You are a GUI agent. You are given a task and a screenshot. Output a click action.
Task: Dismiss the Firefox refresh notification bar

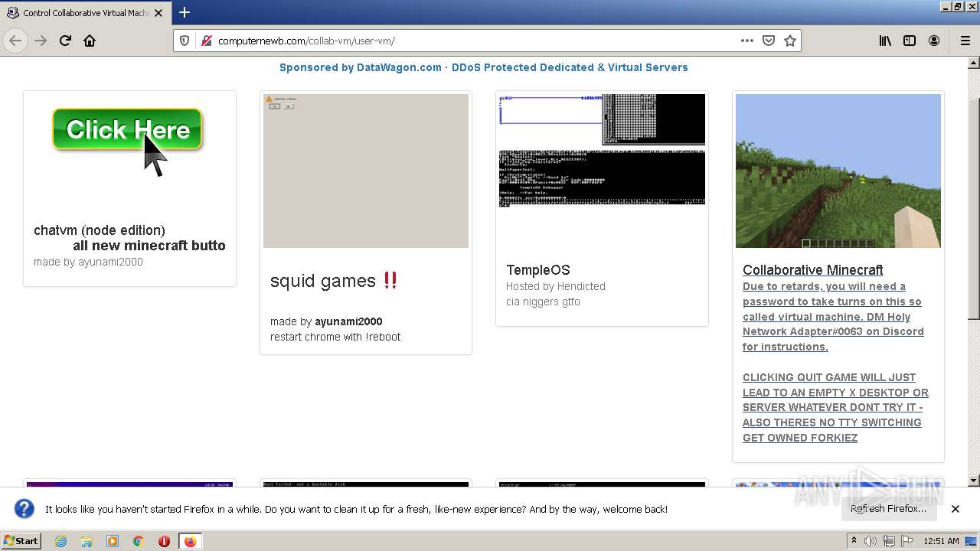pos(955,508)
